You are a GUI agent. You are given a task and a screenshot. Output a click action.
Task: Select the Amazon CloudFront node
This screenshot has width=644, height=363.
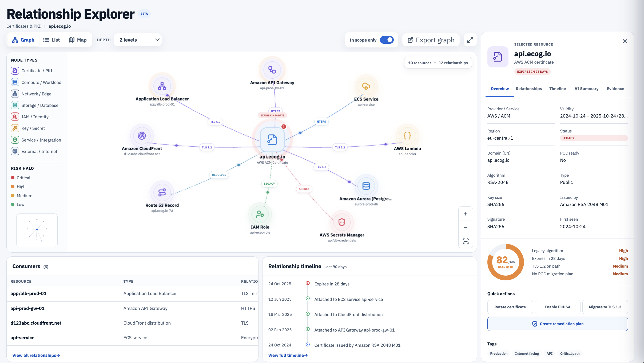point(142,136)
